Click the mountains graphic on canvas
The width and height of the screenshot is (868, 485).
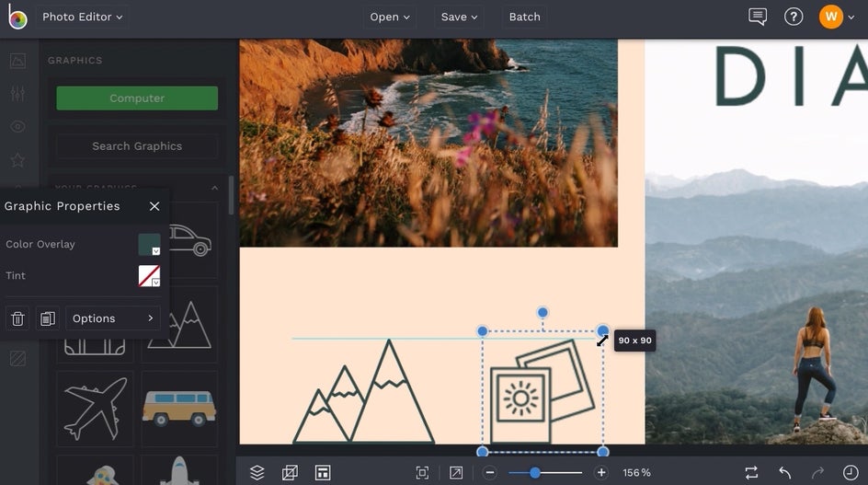pyautogui.click(x=364, y=391)
